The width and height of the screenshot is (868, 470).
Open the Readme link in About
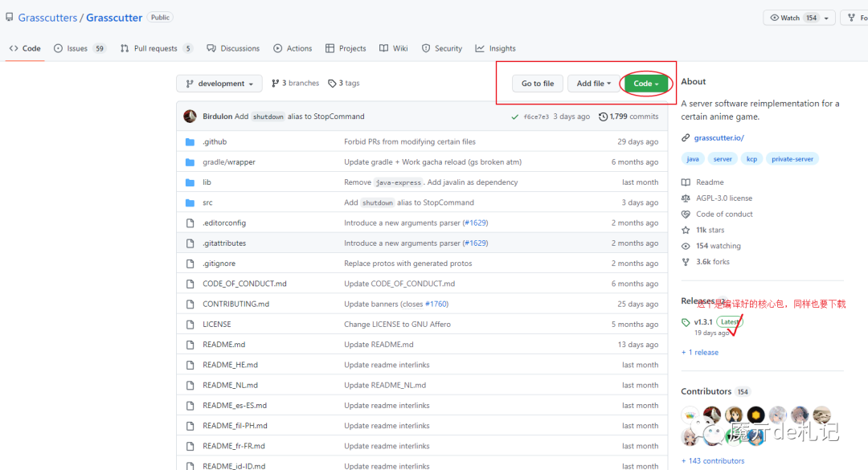(x=710, y=182)
